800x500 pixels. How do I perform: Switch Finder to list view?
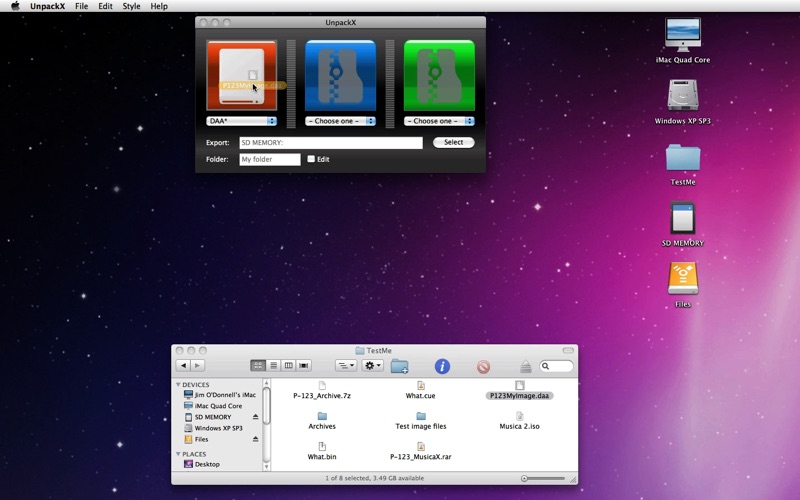(273, 365)
